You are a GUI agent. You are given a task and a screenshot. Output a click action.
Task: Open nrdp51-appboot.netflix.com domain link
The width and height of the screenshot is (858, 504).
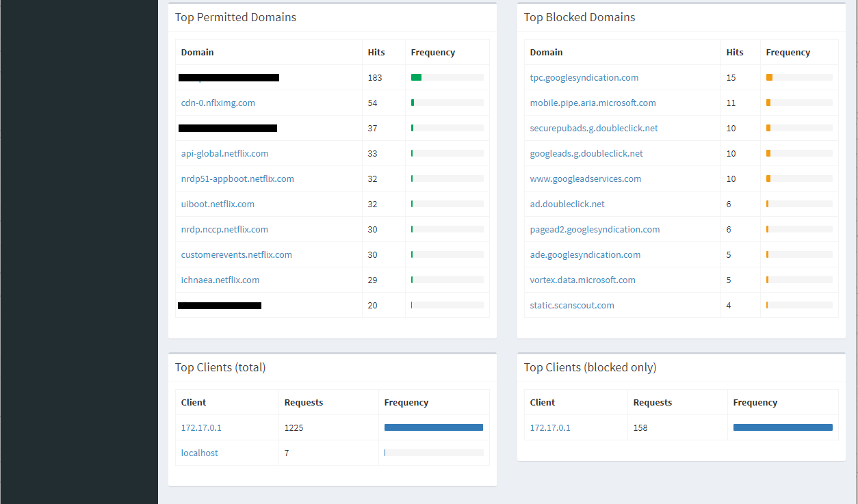pos(237,178)
